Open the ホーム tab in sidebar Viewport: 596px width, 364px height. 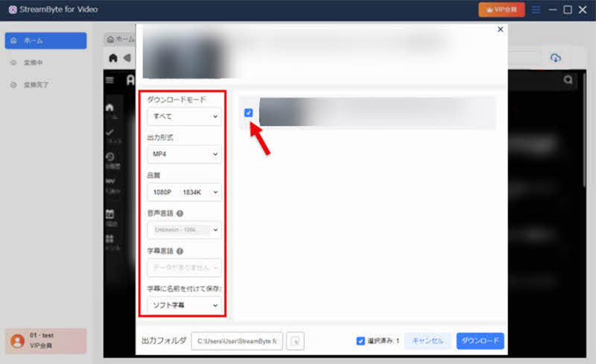click(x=45, y=40)
